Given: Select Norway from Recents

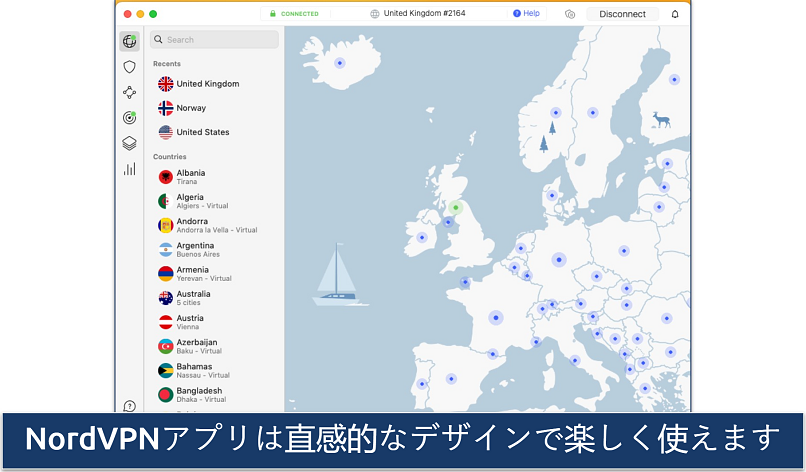Looking at the screenshot, I should coord(193,108).
